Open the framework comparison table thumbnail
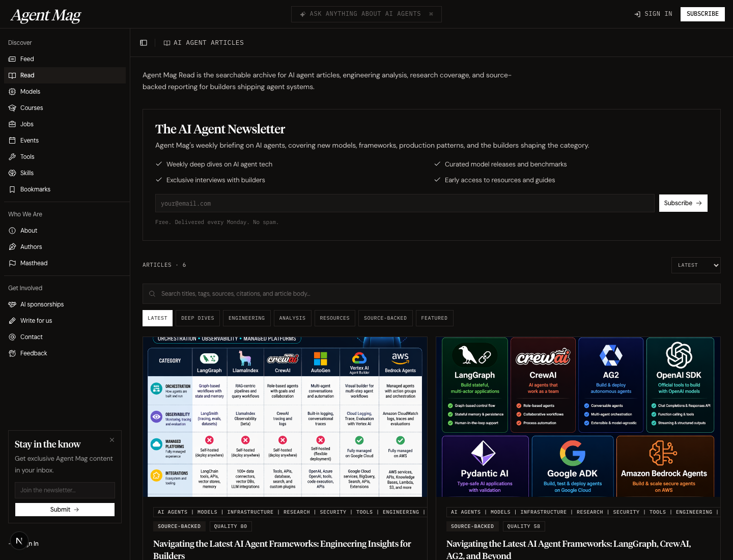Viewport: 733px width, 560px height. click(x=285, y=416)
